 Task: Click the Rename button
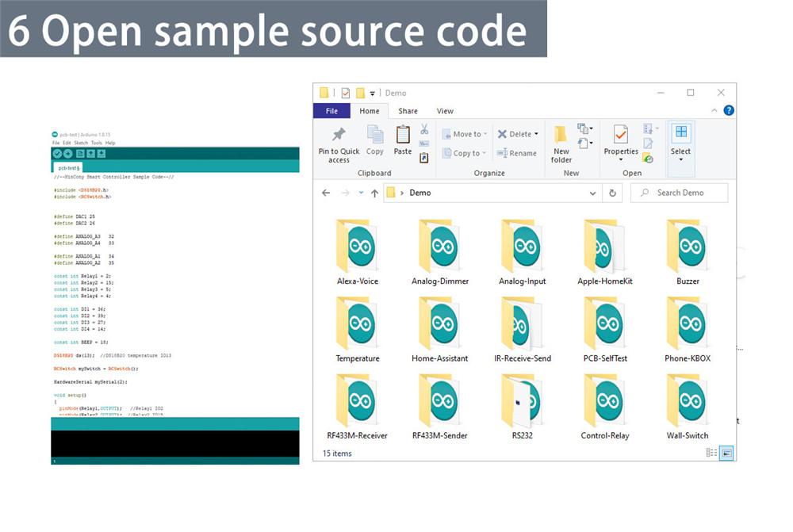[516, 153]
